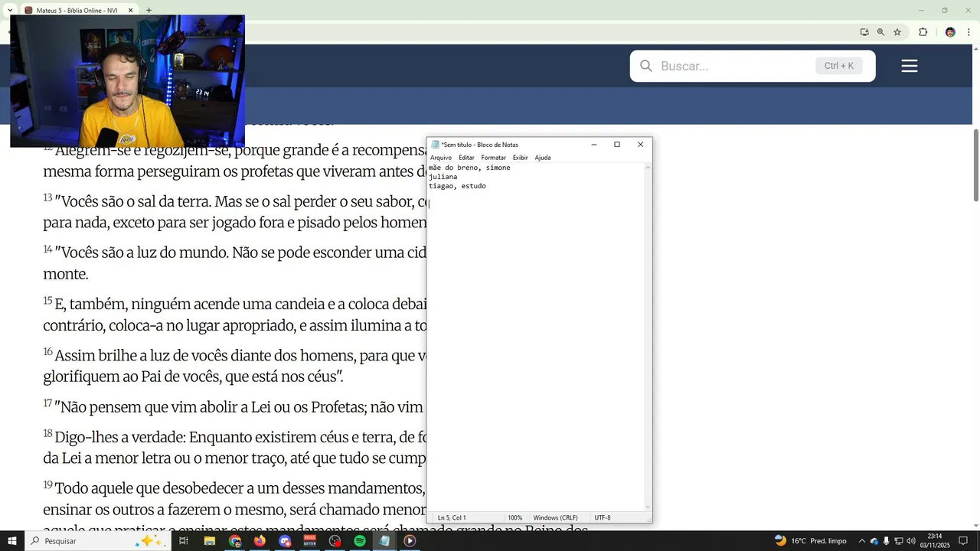The height and width of the screenshot is (551, 980).
Task: Click the 100% zoom status in Notepad
Action: (515, 518)
